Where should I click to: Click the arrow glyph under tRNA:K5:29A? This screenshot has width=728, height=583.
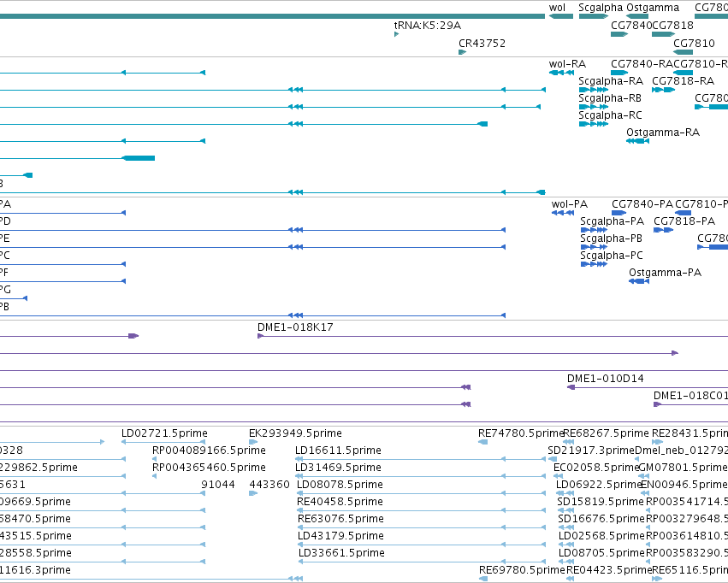tap(396, 34)
